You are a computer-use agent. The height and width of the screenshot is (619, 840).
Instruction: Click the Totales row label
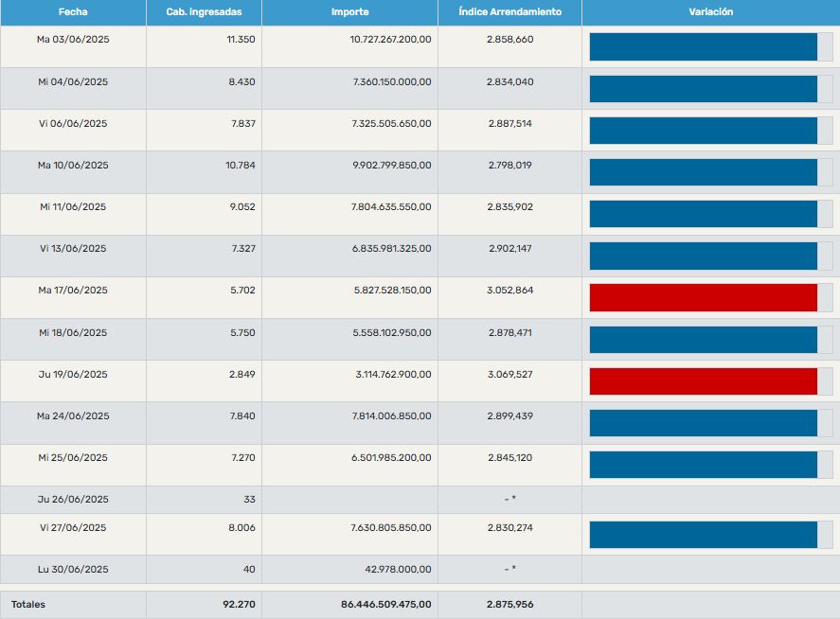click(28, 605)
